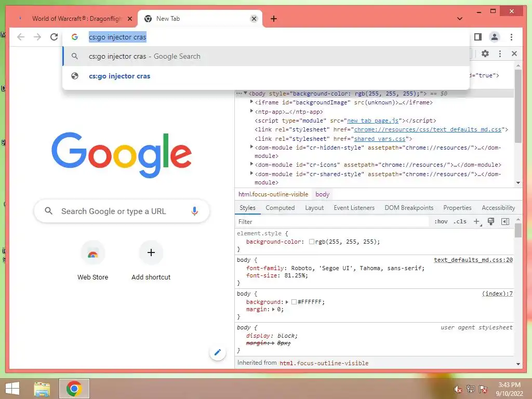Viewport: 532px width, 399px height.
Task: Open the user profile icon
Action: tap(495, 37)
